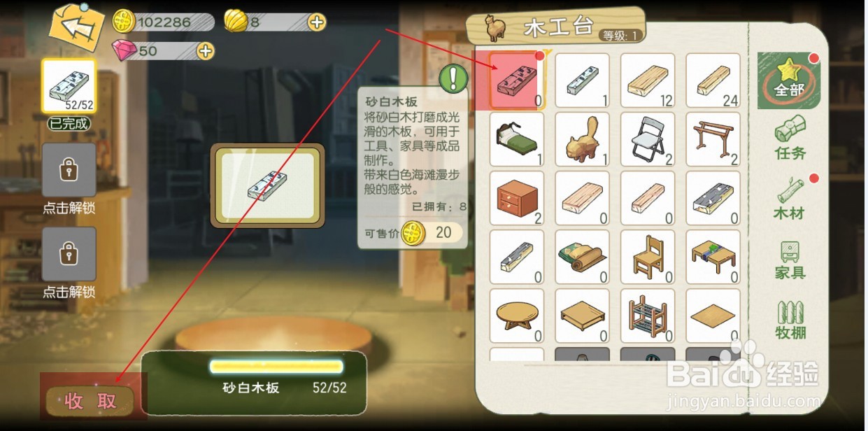Screen dimensions: 868x431
Task: Open the 任务 category tab
Action: tap(790, 138)
